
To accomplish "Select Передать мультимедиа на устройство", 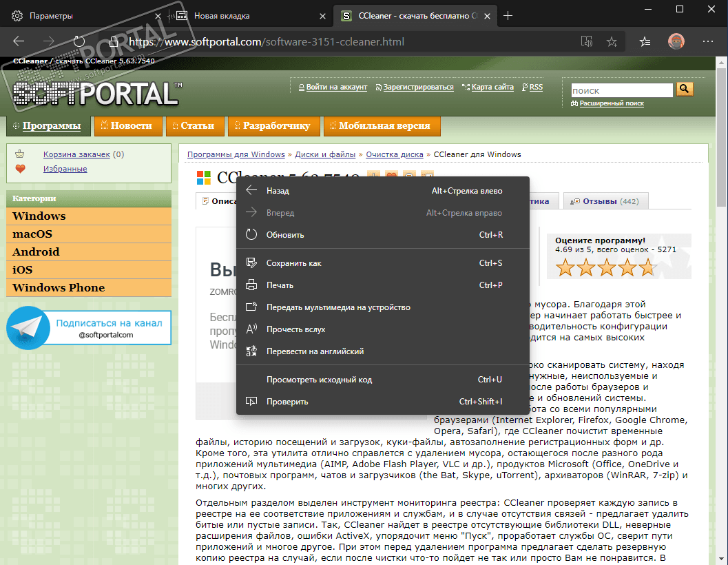I will [x=383, y=307].
